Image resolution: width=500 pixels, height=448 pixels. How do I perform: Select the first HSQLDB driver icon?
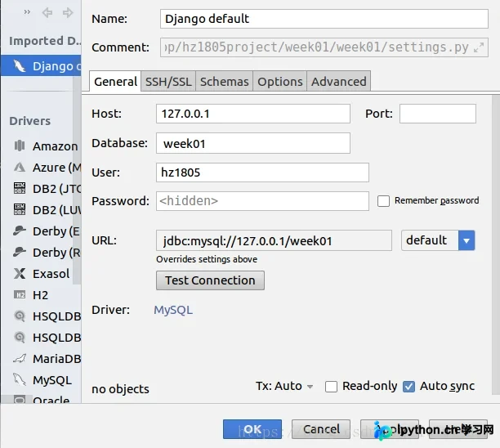tap(20, 316)
